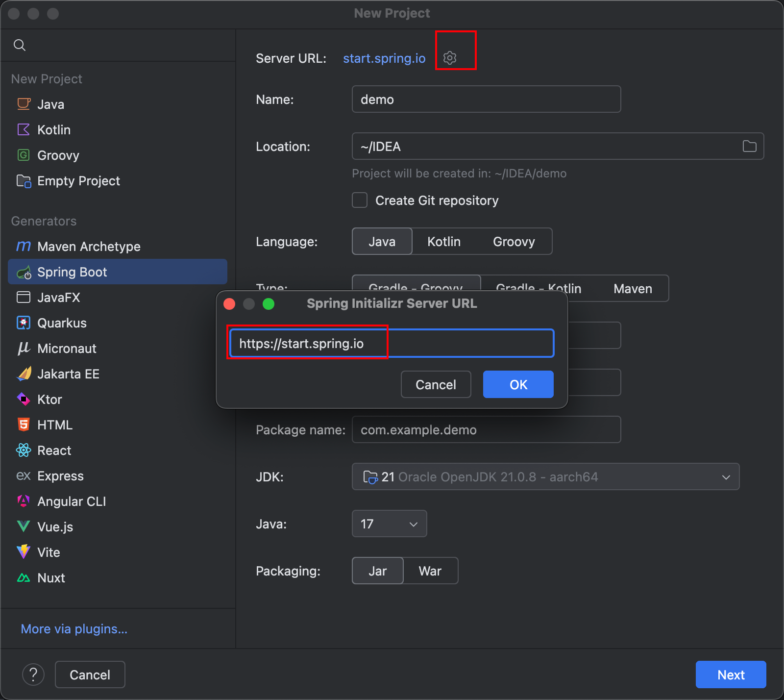This screenshot has width=784, height=700.
Task: Choose Gradle - Kotlin build type
Action: pos(539,288)
